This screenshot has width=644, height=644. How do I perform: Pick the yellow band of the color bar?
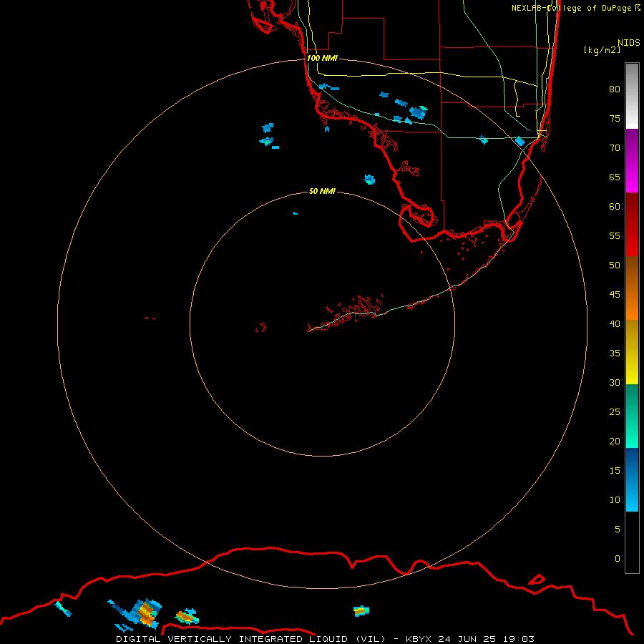632,352
